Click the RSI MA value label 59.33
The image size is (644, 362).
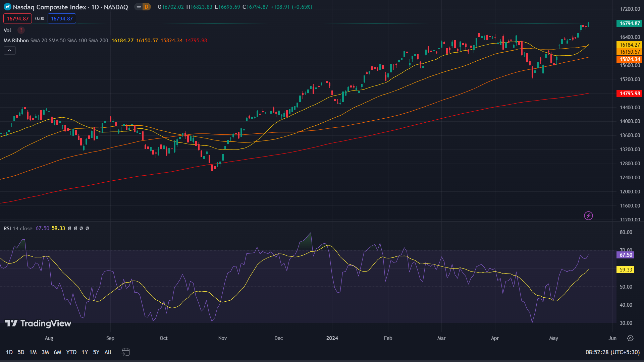point(626,270)
